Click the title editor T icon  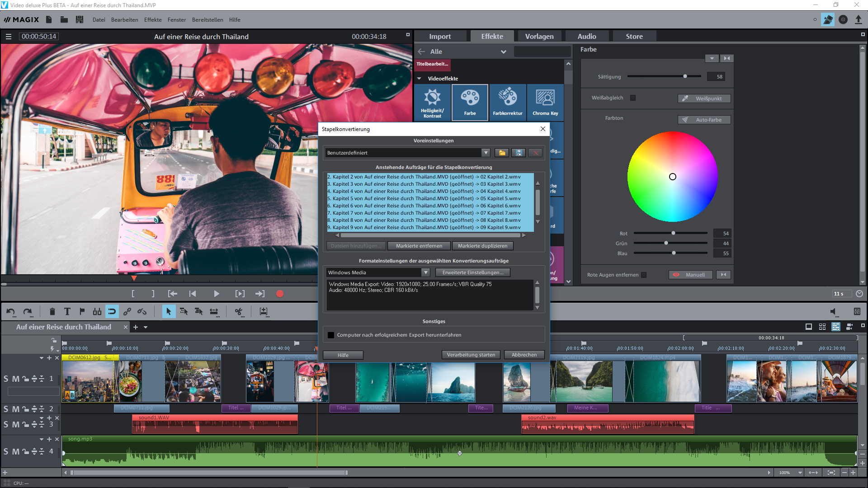67,311
